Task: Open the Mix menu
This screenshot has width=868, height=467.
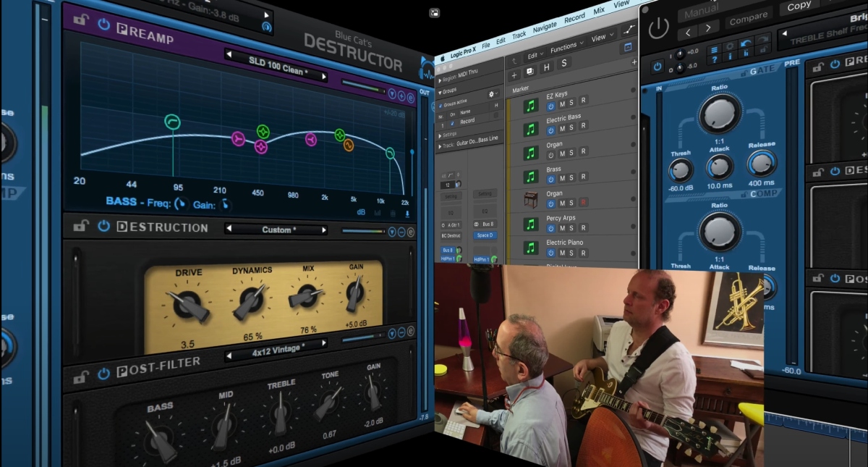Action: coord(599,11)
